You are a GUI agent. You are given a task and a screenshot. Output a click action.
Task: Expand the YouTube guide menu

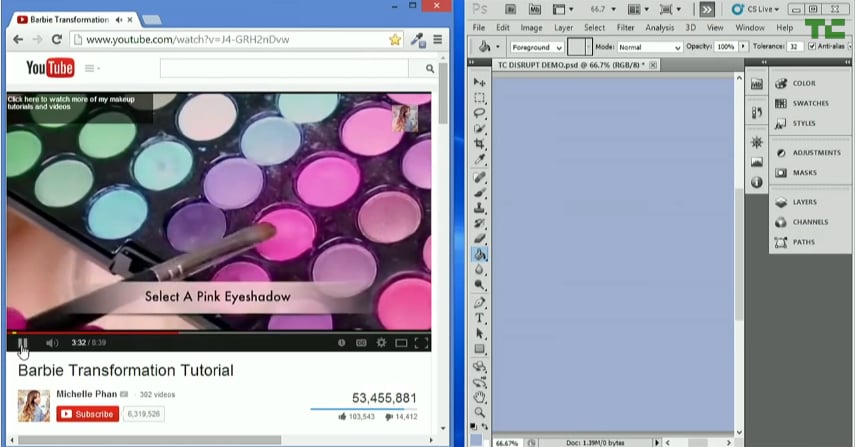(x=92, y=68)
